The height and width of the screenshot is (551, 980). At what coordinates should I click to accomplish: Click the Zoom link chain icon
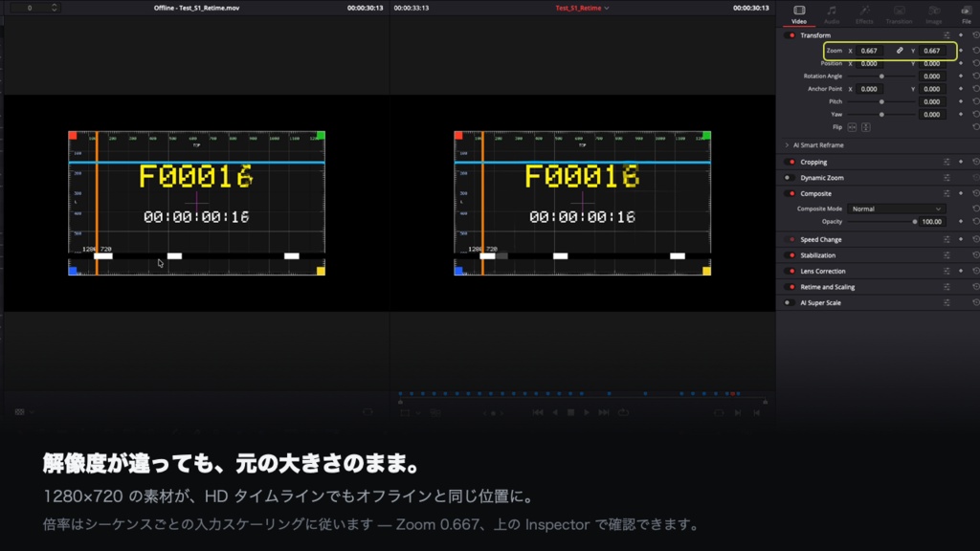click(900, 51)
